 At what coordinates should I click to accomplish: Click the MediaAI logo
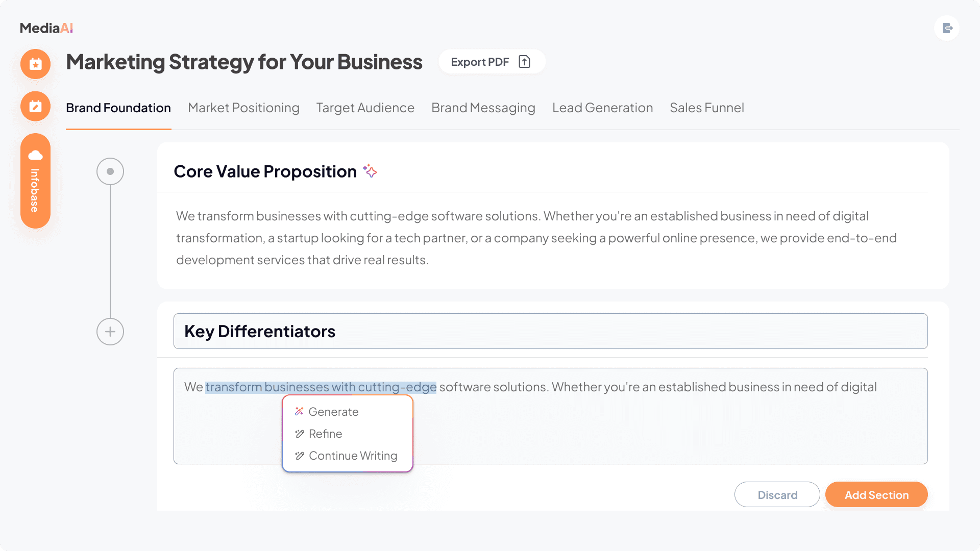click(46, 28)
